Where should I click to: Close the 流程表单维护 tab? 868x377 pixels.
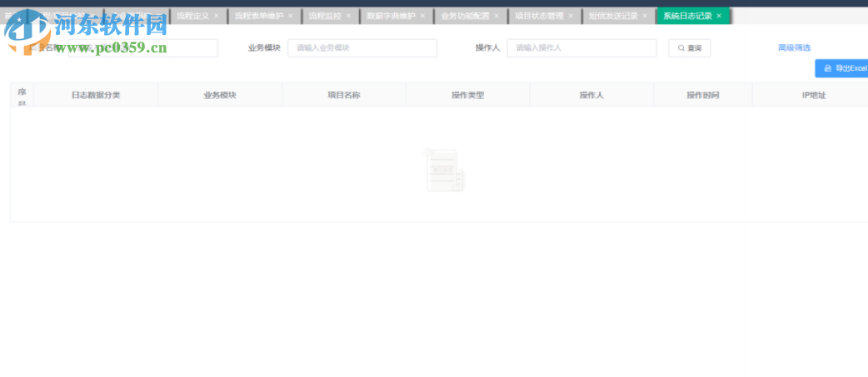click(x=291, y=16)
